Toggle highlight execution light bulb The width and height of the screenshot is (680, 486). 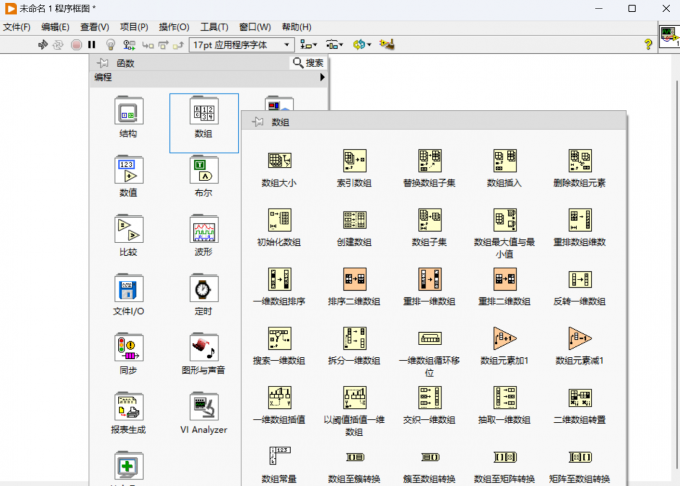click(111, 45)
